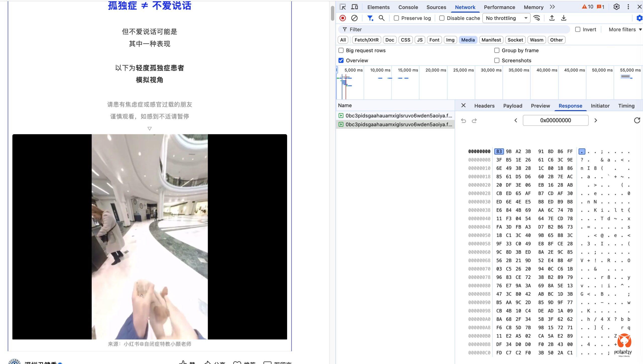
Task: Expand the hidden DevTools tabs chevron
Action: point(552,7)
